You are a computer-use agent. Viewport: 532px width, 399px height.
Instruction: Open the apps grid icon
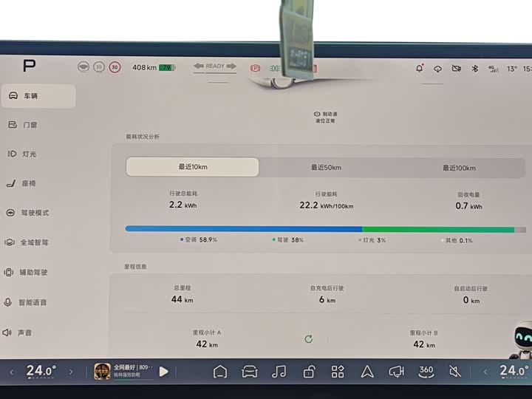(x=338, y=372)
